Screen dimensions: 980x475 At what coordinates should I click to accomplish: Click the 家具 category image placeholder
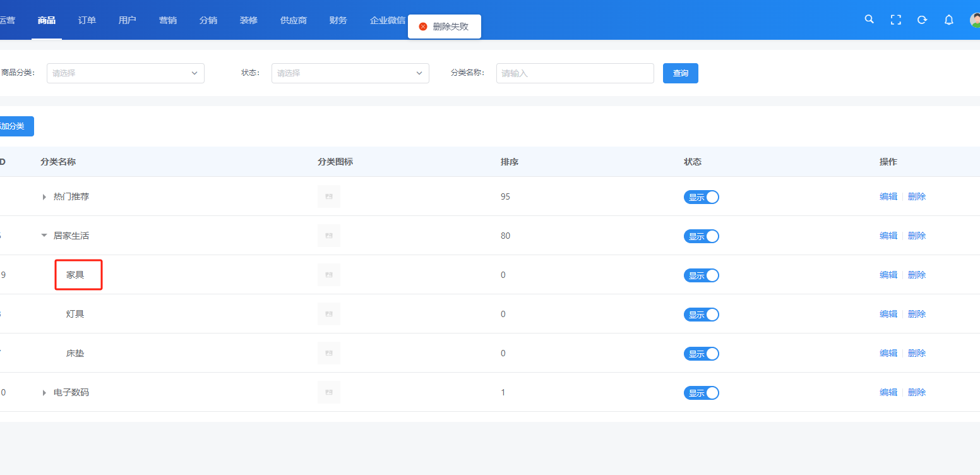coord(329,275)
